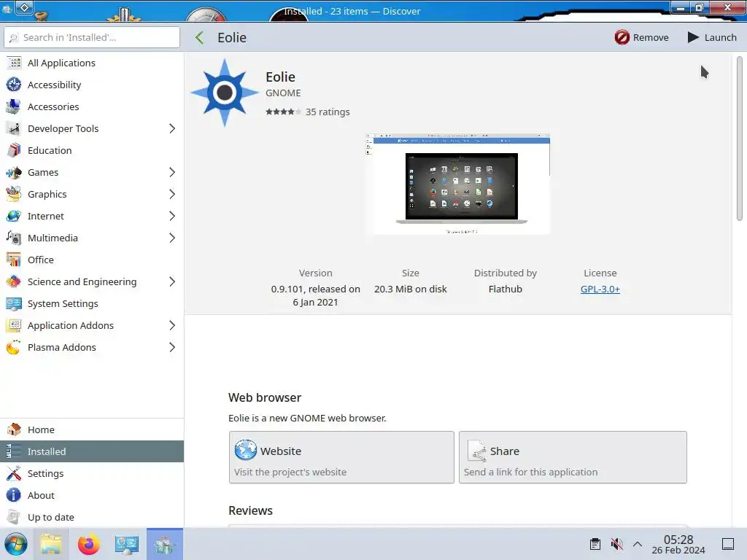The image size is (747, 560).
Task: Select All Applications label
Action: coord(61,63)
